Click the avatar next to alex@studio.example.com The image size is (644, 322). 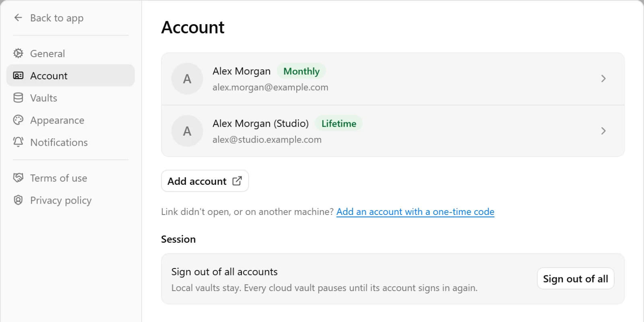coord(187,131)
